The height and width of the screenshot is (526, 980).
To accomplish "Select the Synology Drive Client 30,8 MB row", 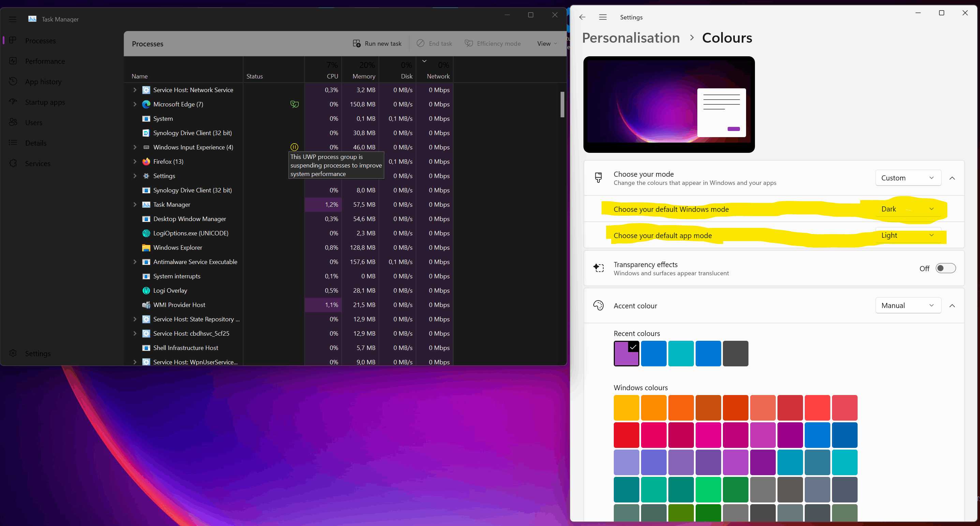I will pyautogui.click(x=288, y=133).
